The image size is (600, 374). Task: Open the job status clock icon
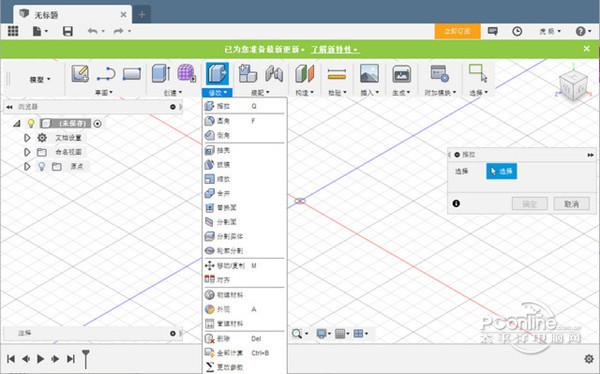click(517, 31)
